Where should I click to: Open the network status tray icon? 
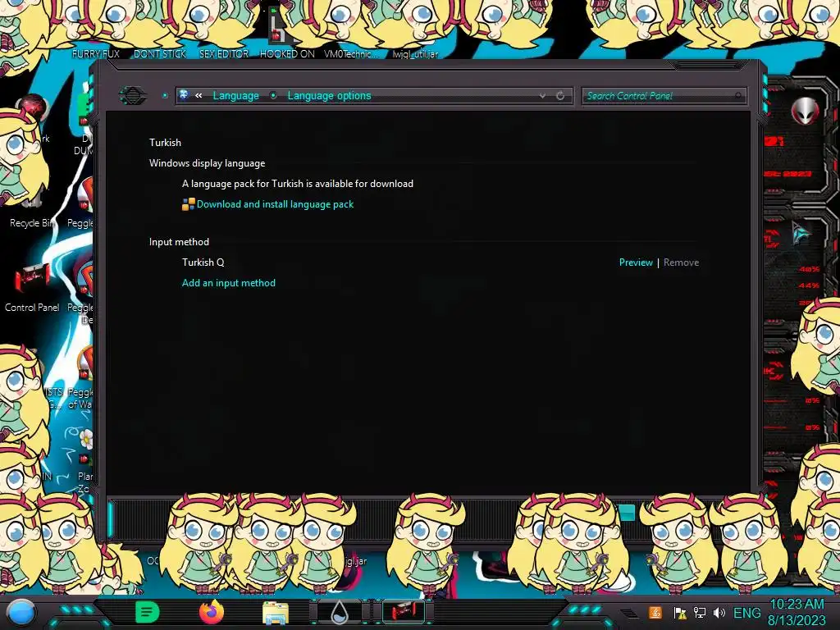pos(700,613)
